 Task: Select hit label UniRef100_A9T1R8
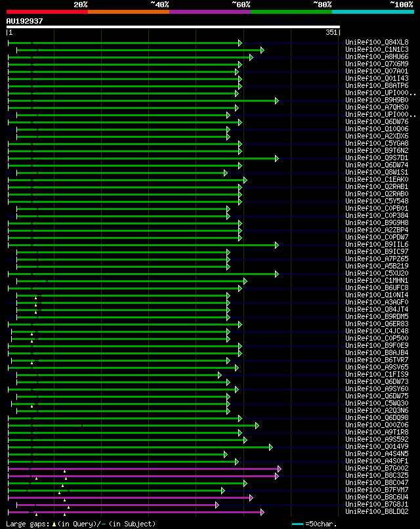point(377,432)
